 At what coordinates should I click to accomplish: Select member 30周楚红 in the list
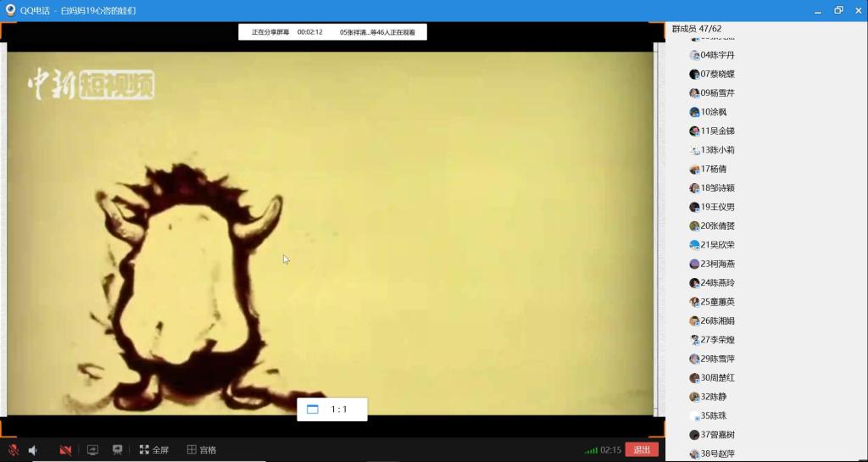(717, 378)
